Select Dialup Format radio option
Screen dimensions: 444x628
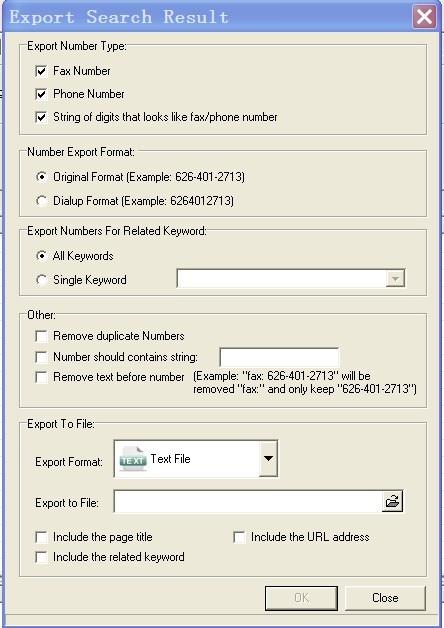(42, 201)
